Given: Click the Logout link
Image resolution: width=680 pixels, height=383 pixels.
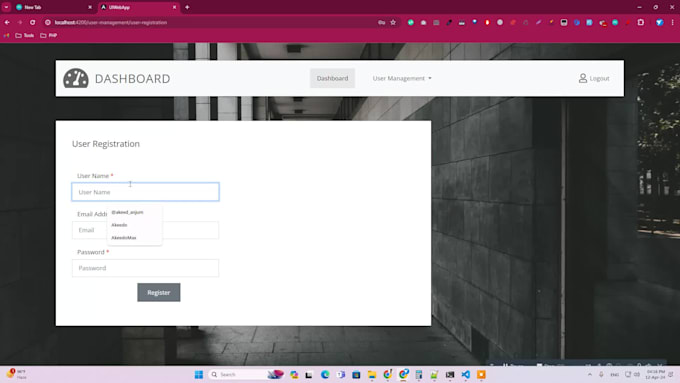Looking at the screenshot, I should 599,79.
